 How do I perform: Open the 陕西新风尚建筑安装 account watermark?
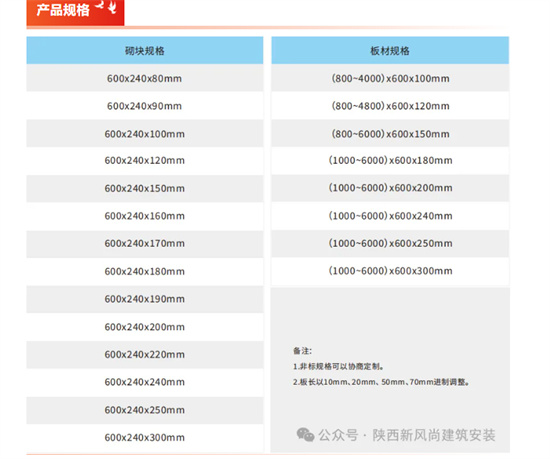click(x=434, y=435)
